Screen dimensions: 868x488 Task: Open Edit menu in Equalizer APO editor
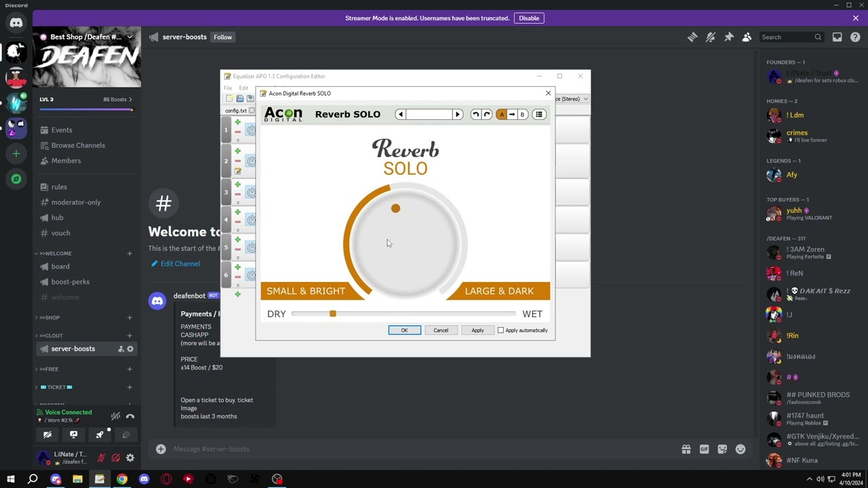click(243, 88)
